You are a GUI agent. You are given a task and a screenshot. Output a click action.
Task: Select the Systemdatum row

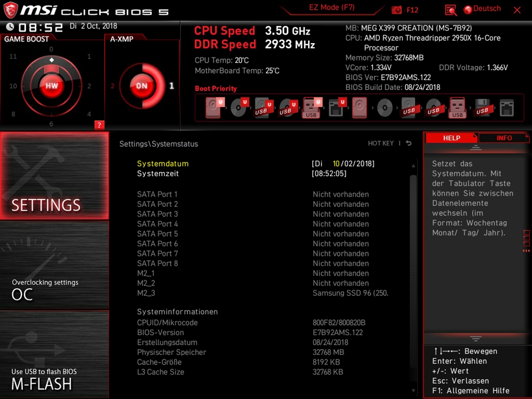click(256, 163)
